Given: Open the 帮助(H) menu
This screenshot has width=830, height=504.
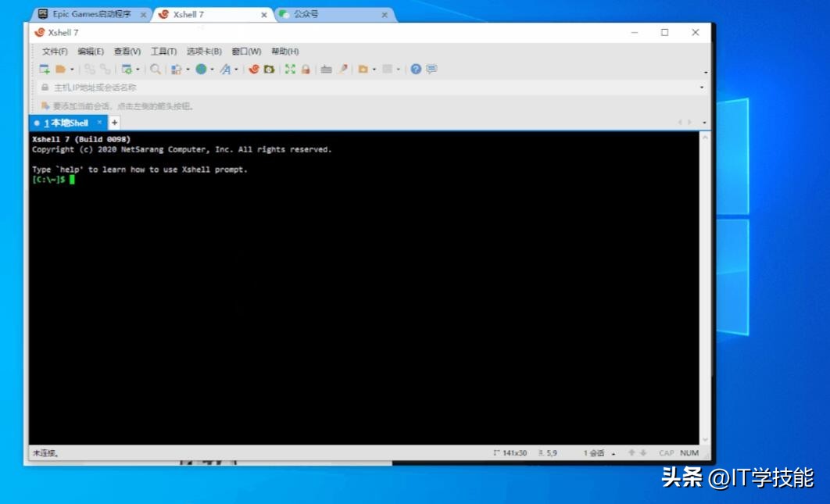Looking at the screenshot, I should pos(285,52).
